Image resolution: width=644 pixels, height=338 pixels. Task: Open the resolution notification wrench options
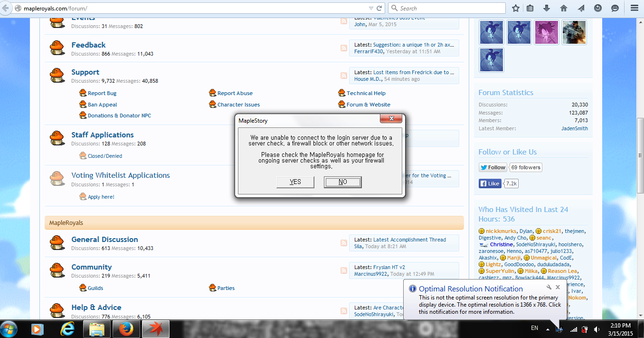point(549,287)
